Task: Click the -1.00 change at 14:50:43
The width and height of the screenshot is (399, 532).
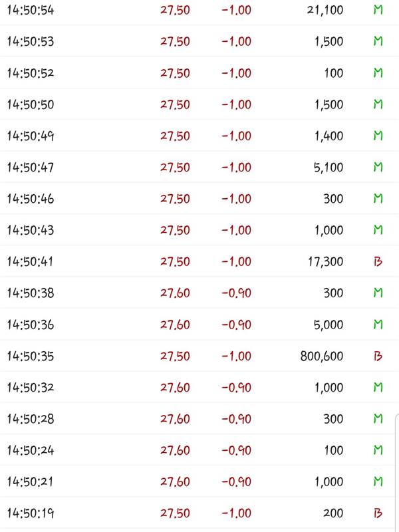Action: pos(237,230)
